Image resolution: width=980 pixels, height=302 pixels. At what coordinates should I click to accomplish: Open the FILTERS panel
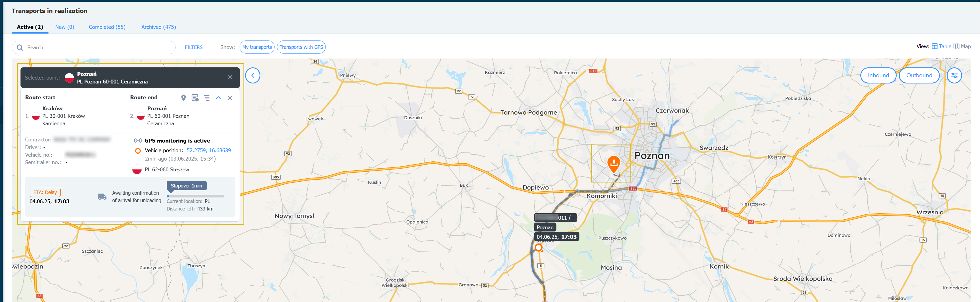click(x=194, y=47)
